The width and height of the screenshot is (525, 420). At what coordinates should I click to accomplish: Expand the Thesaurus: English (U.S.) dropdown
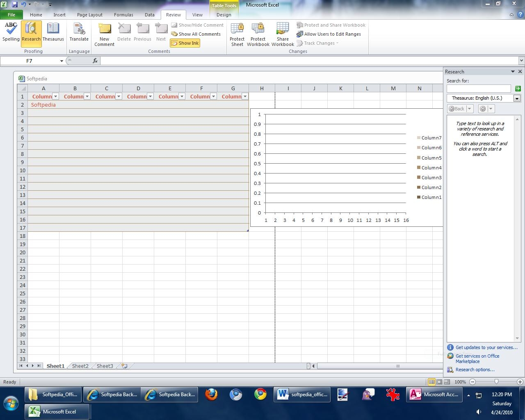tap(517, 98)
